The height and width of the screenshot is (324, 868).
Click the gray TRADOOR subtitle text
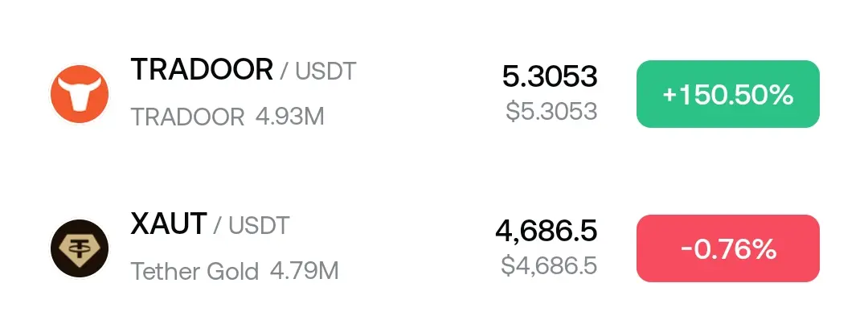(x=187, y=117)
